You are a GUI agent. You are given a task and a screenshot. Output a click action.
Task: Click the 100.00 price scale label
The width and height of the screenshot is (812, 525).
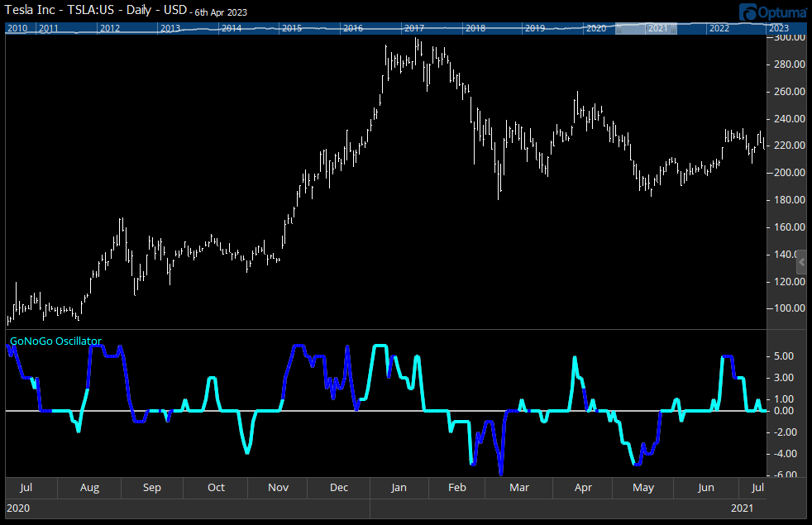[790, 308]
